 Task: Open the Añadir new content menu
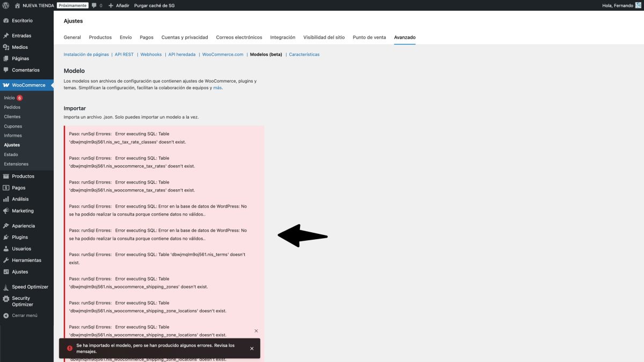tap(119, 5)
